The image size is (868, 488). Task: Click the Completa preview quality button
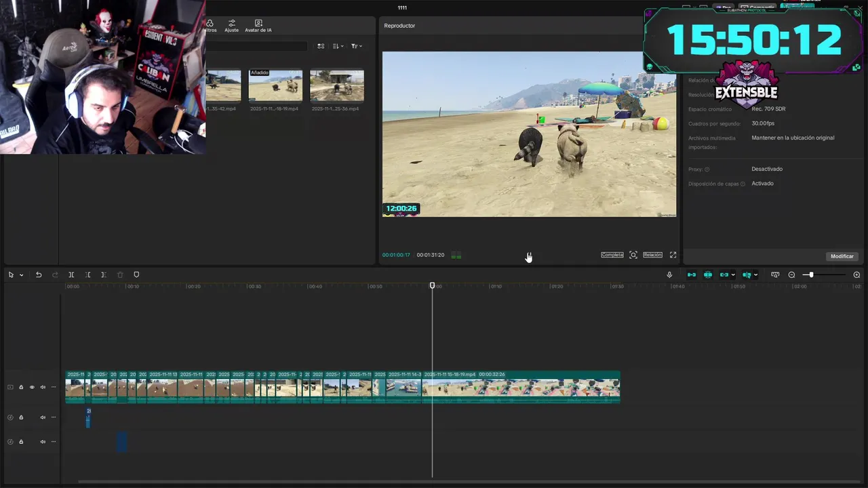(612, 255)
